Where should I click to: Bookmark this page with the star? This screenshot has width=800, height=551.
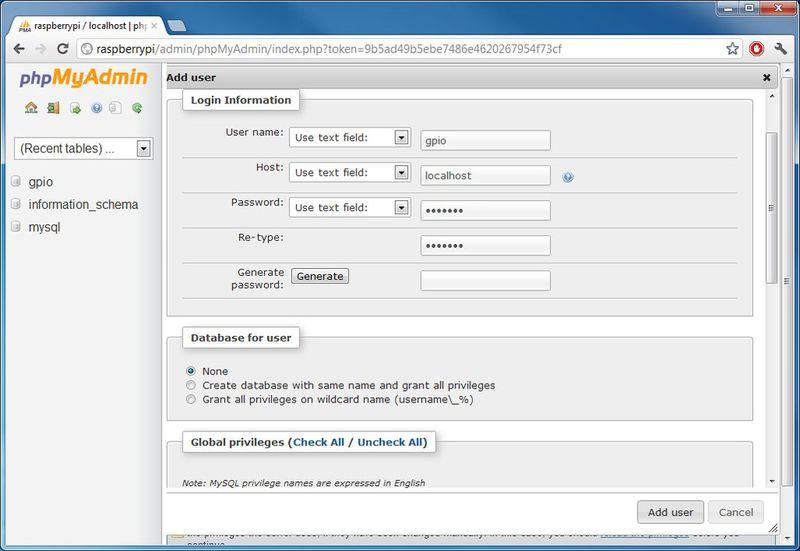point(733,49)
